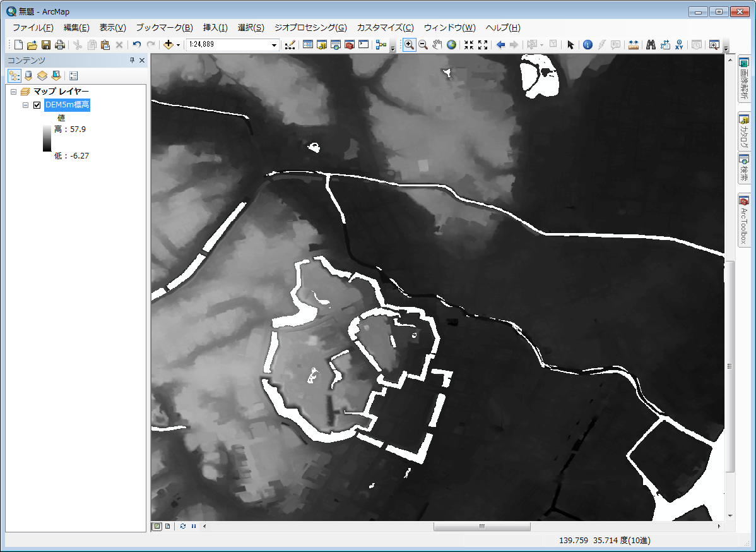Pin the コンテンツ panel auto-hide
This screenshot has height=552, width=756.
(132, 60)
